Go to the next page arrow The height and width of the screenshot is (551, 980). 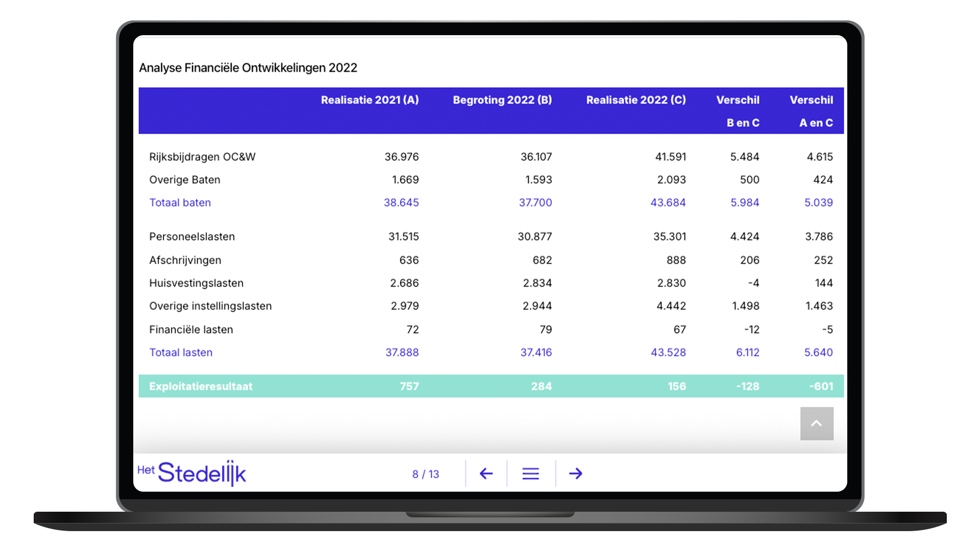[575, 473]
